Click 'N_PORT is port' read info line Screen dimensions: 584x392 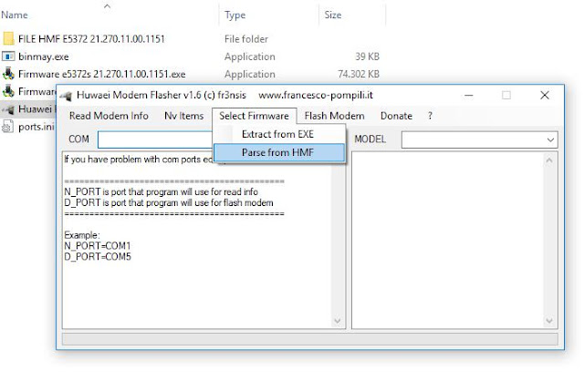(161, 192)
